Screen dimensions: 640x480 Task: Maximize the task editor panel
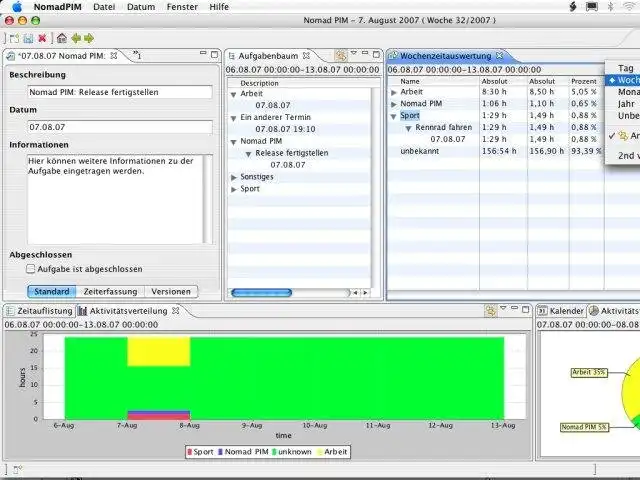[x=214, y=54]
